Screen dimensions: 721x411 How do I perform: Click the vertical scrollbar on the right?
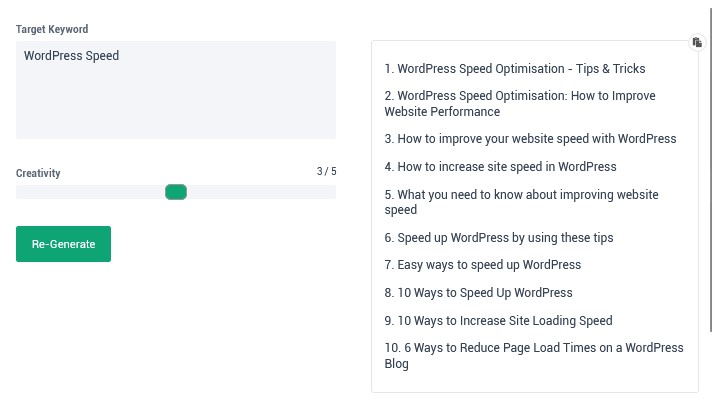point(711,170)
